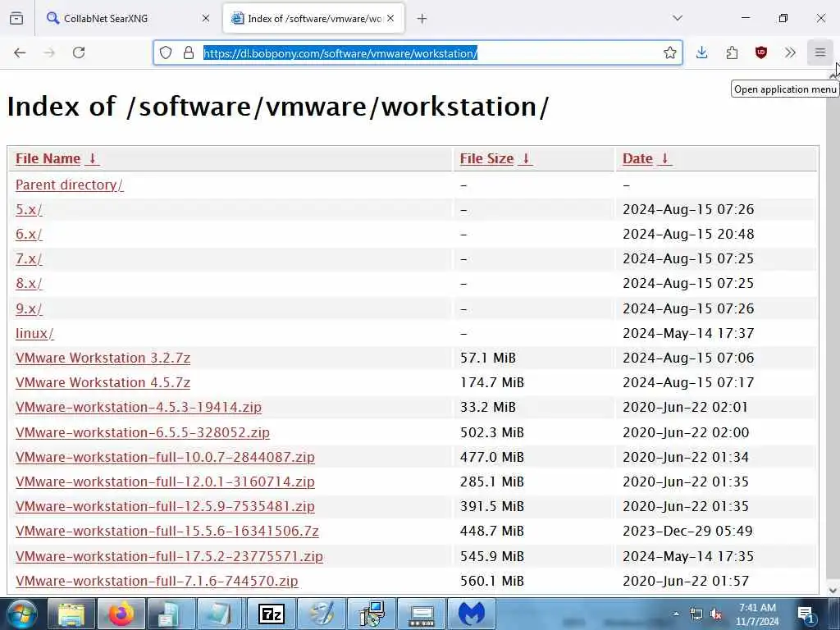Click the page vertical scrollbar down arrow

(833, 590)
